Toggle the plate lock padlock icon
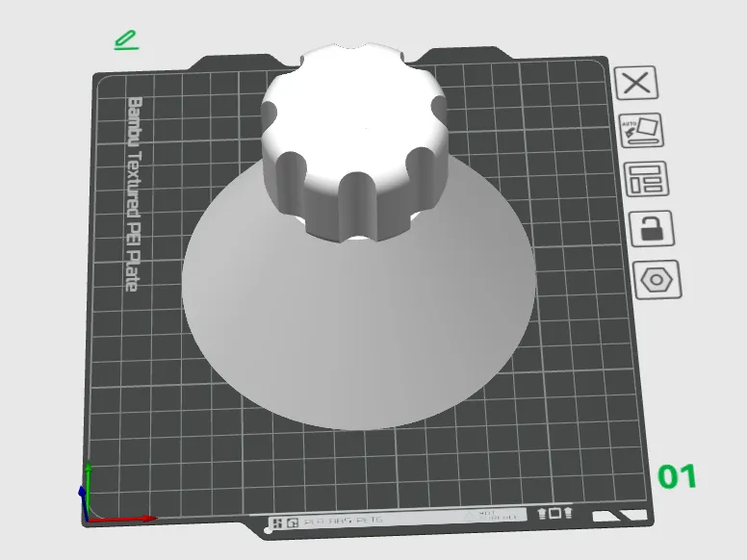The height and width of the screenshot is (560, 747). [x=652, y=229]
